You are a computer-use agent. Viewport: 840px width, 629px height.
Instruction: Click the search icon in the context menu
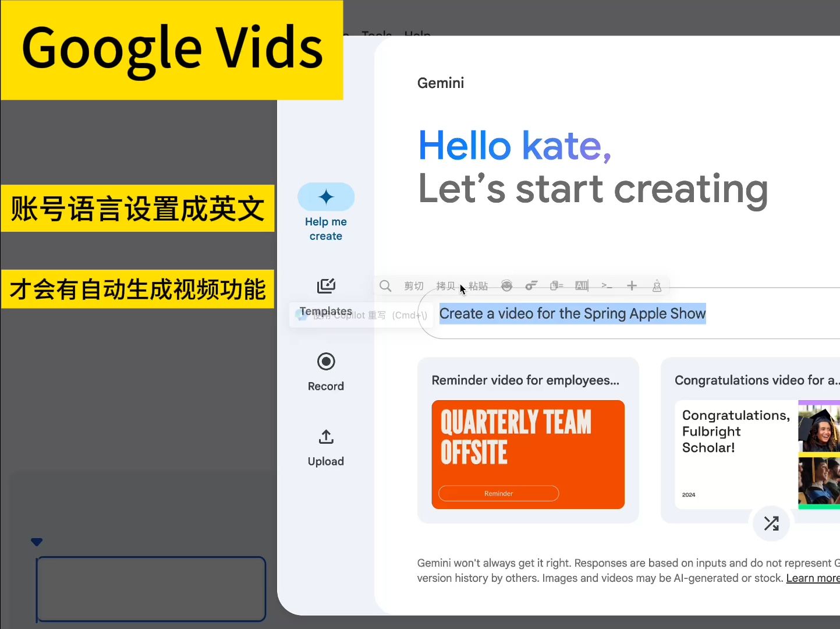click(x=385, y=285)
